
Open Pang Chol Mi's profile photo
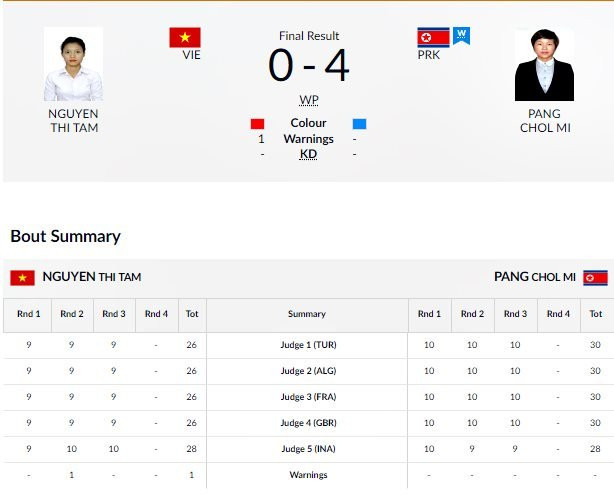544,66
